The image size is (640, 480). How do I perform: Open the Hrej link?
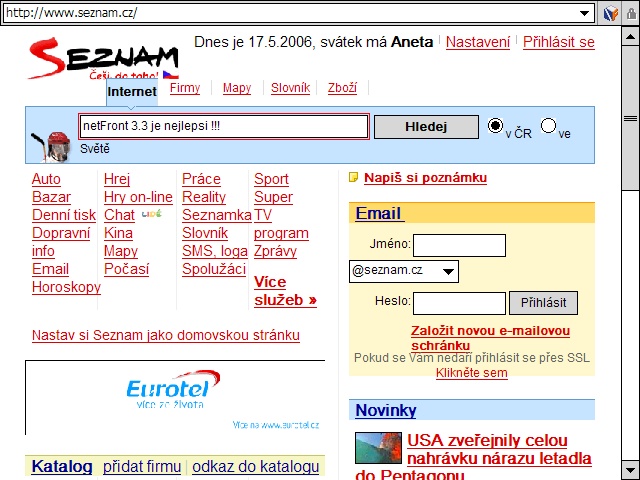(x=117, y=179)
